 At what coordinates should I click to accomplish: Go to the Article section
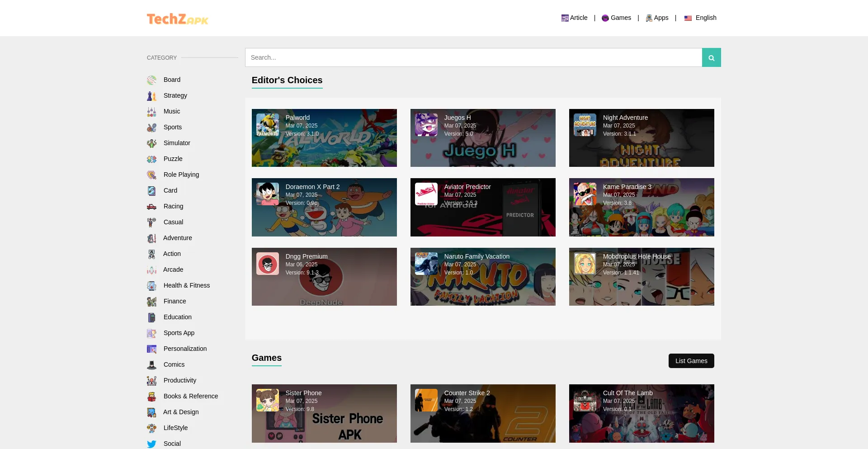tap(574, 18)
